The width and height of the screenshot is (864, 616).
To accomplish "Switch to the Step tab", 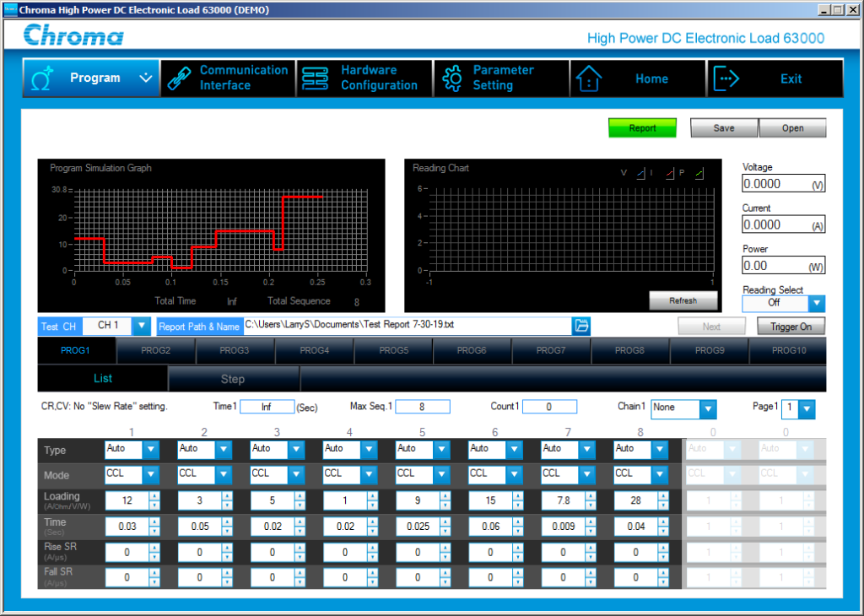I will (x=234, y=379).
